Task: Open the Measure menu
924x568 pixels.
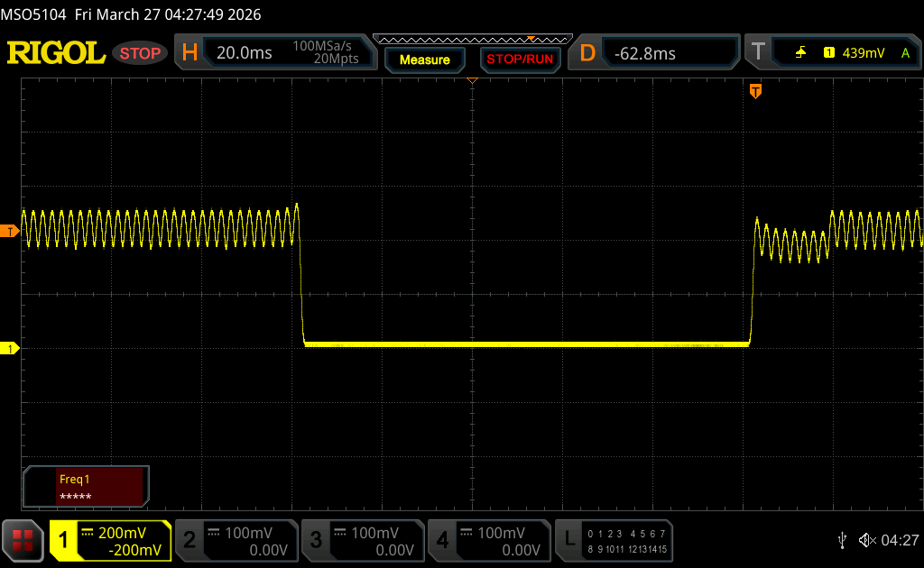Action: click(x=424, y=60)
